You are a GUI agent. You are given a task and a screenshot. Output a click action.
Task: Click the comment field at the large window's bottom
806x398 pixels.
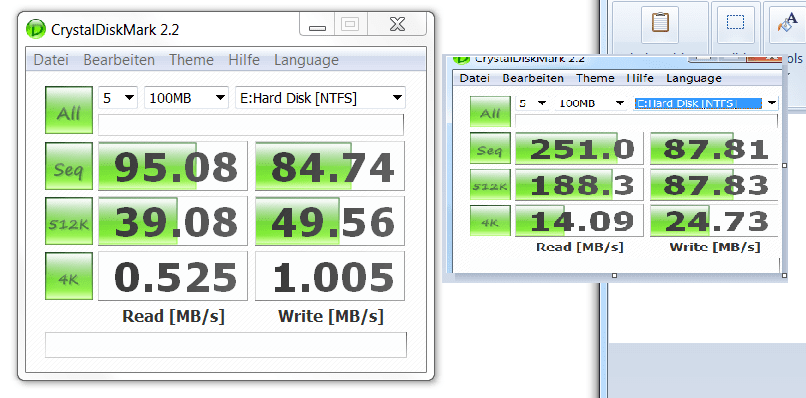pos(226,345)
